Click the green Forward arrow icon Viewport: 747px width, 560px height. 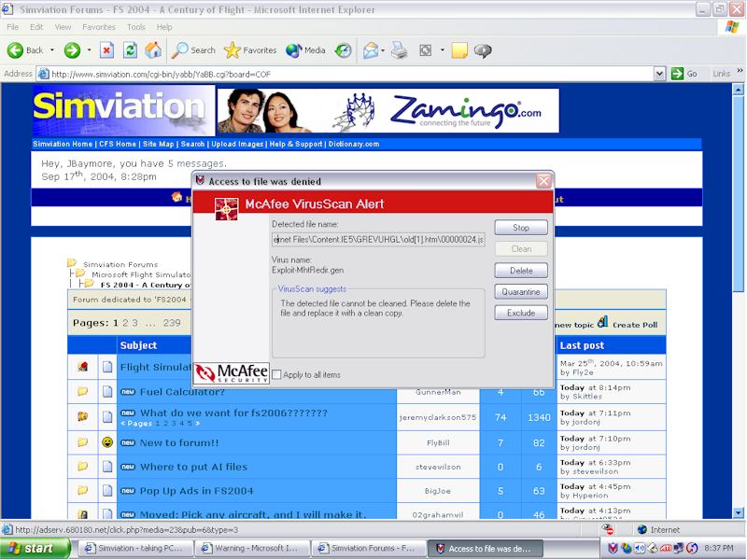click(x=72, y=50)
